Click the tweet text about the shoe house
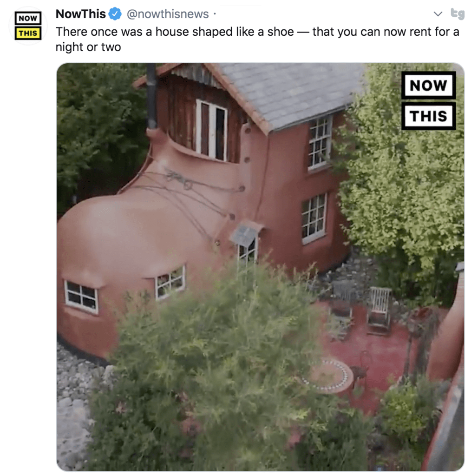The height and width of the screenshot is (476, 471). (x=257, y=39)
